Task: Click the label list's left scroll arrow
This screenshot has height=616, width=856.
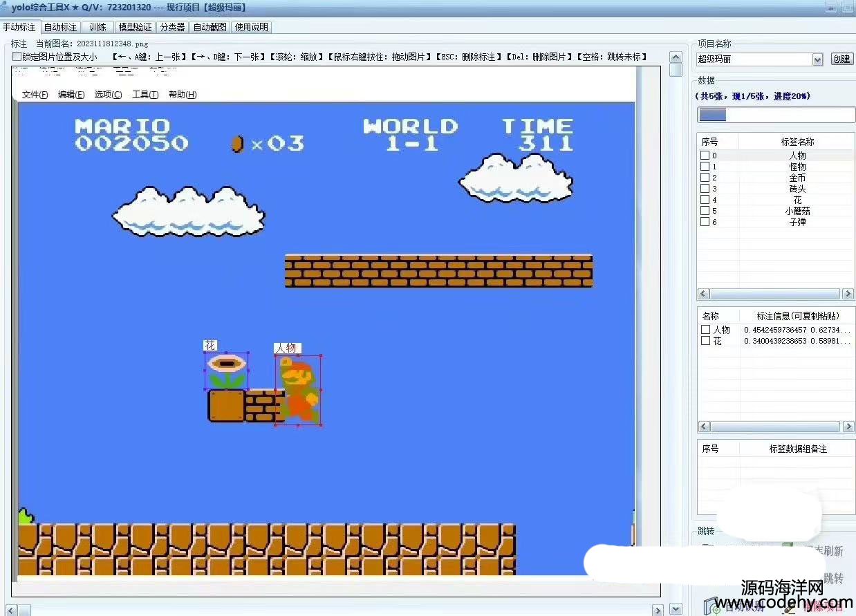Action: coord(703,294)
